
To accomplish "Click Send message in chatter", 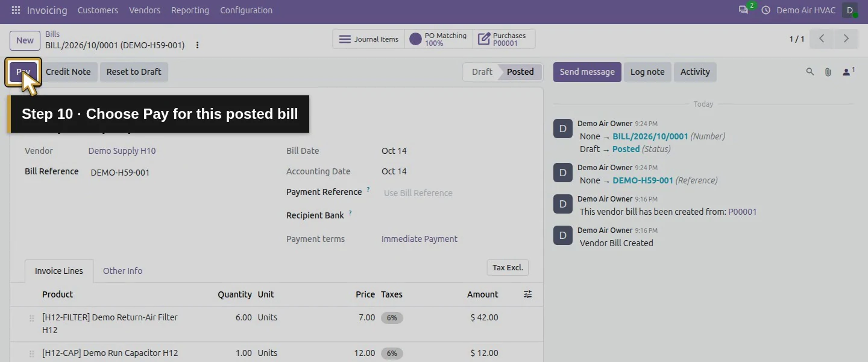I will click(587, 72).
